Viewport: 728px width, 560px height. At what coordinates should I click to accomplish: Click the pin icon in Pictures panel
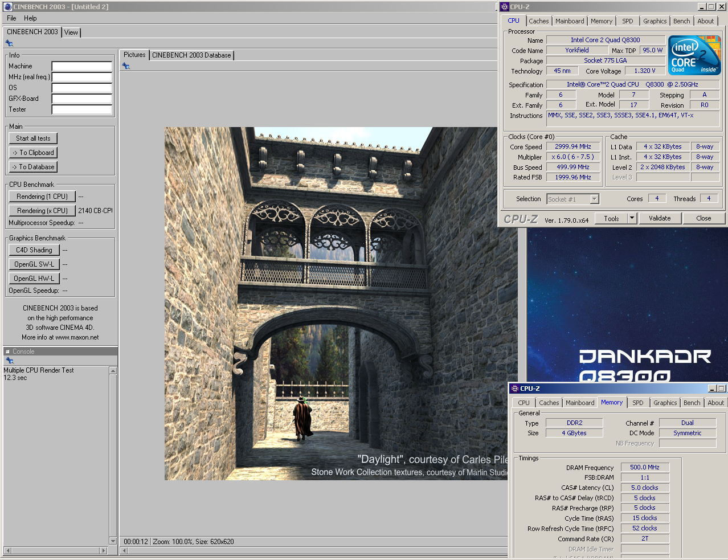click(x=126, y=66)
